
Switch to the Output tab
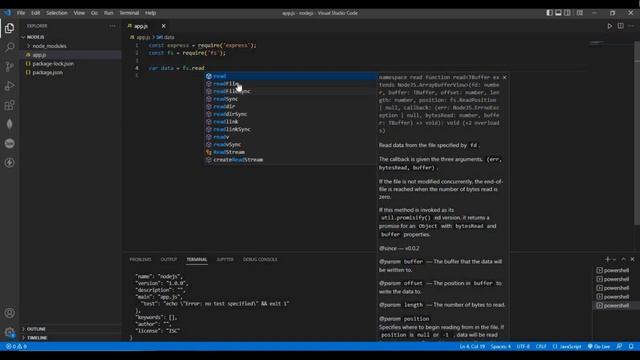[169, 260]
